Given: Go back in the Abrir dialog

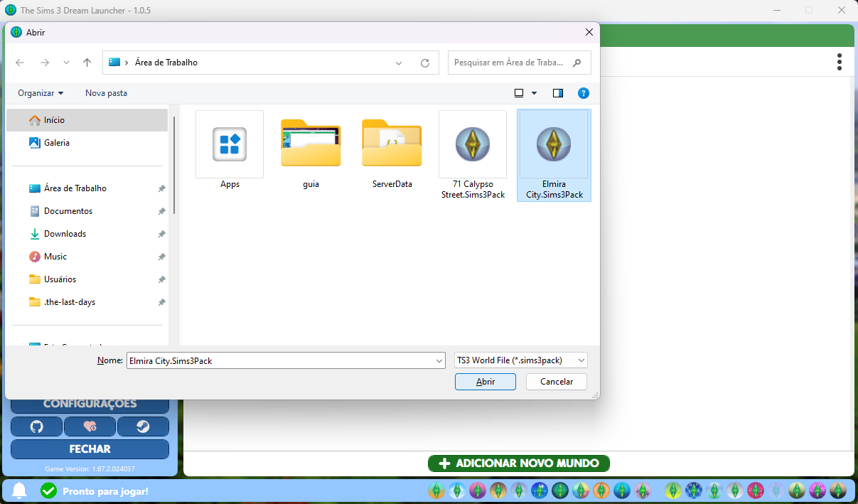Looking at the screenshot, I should 20,63.
